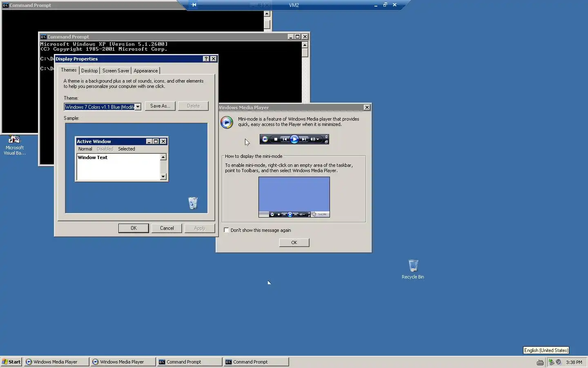
Task: Open the Screen Saver tab
Action: pyautogui.click(x=116, y=71)
